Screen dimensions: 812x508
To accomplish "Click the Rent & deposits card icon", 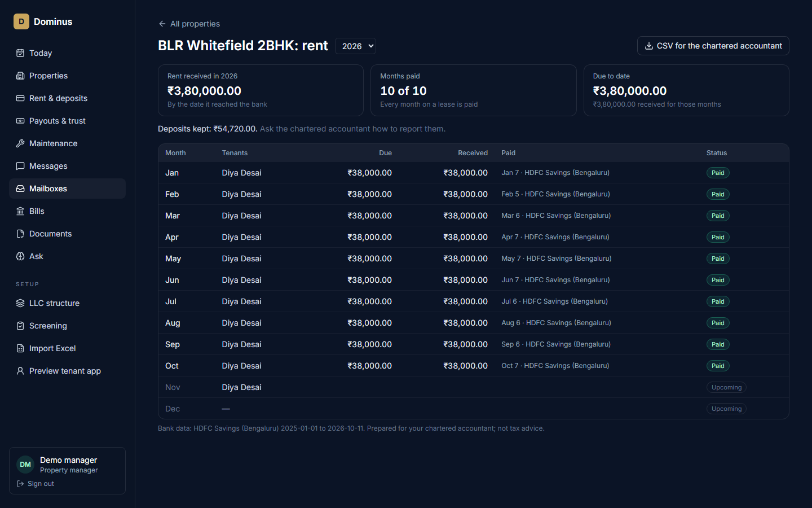I will 20,98.
